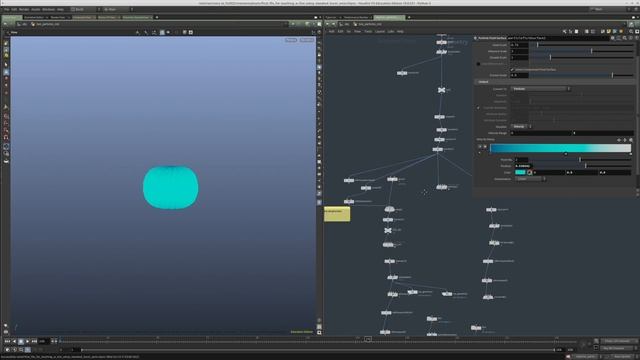Add a new pane tab in network pane
This screenshot has height=360, width=640.
point(409,18)
